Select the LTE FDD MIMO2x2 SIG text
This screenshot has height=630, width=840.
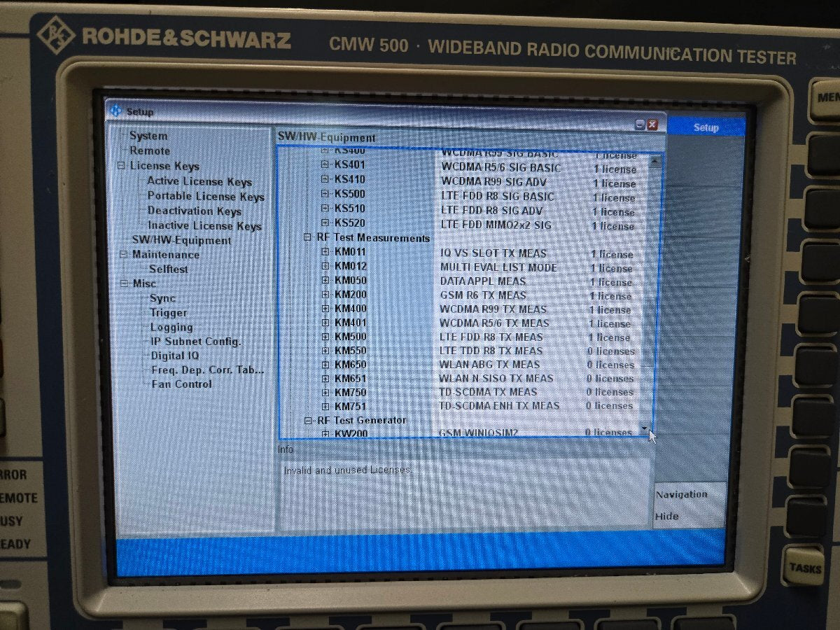click(x=496, y=225)
